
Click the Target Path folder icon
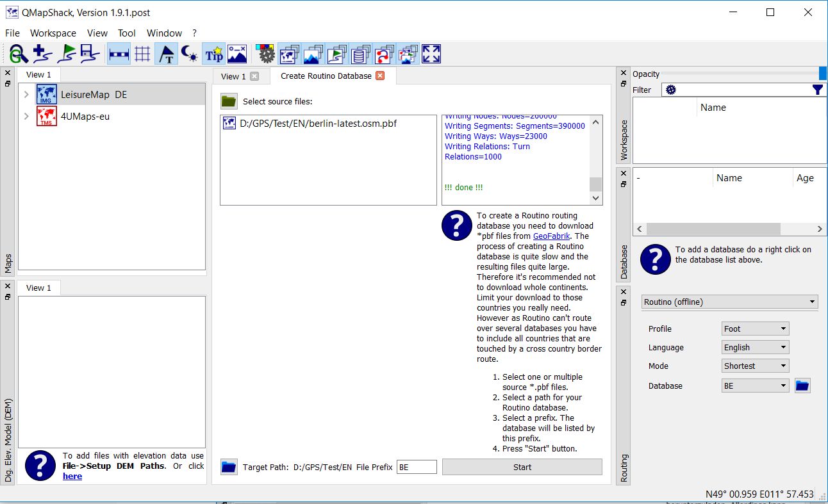(229, 467)
